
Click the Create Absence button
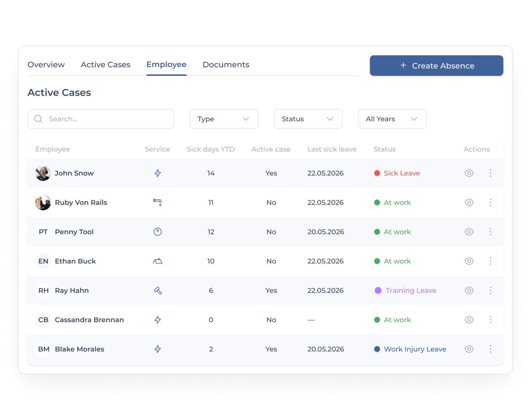(x=436, y=66)
